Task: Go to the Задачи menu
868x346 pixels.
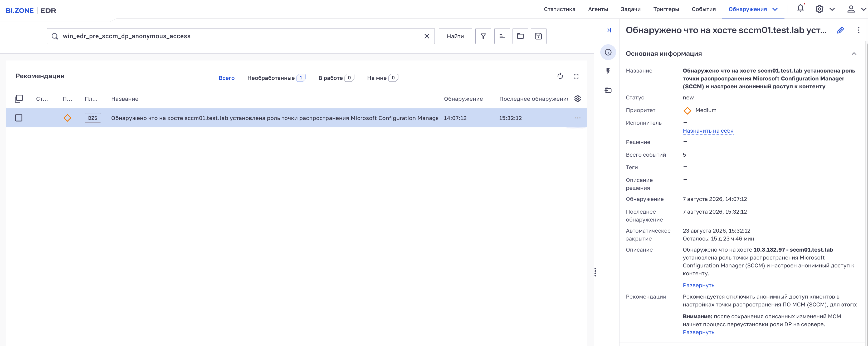Action: tap(630, 9)
